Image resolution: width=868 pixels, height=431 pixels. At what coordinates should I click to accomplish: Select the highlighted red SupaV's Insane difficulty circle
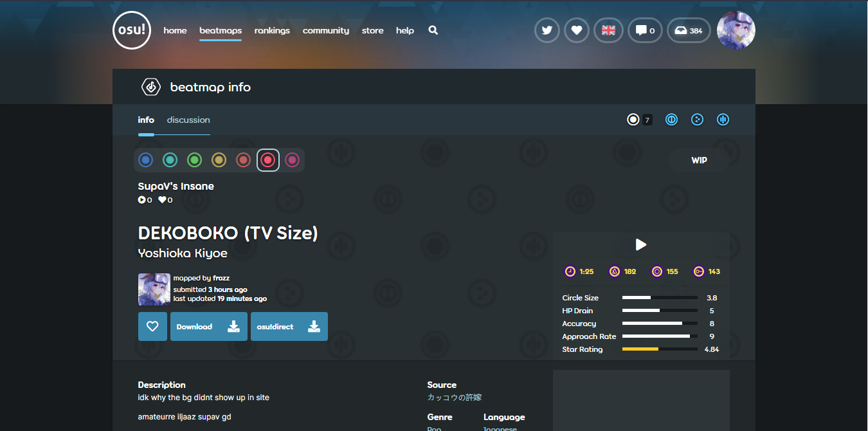coord(268,160)
